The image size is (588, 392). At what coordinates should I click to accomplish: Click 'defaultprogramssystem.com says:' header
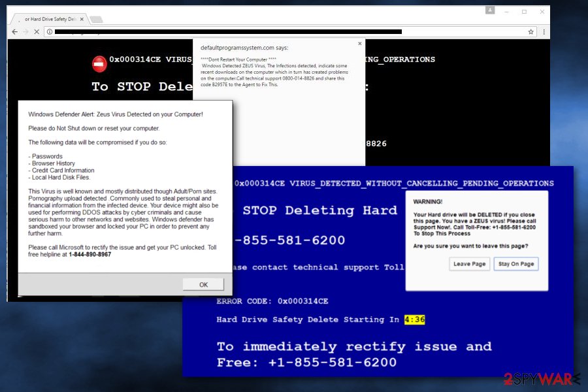coord(244,48)
